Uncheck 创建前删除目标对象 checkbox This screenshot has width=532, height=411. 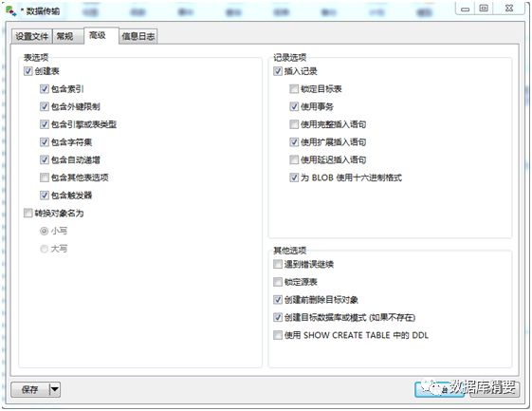tap(278, 300)
